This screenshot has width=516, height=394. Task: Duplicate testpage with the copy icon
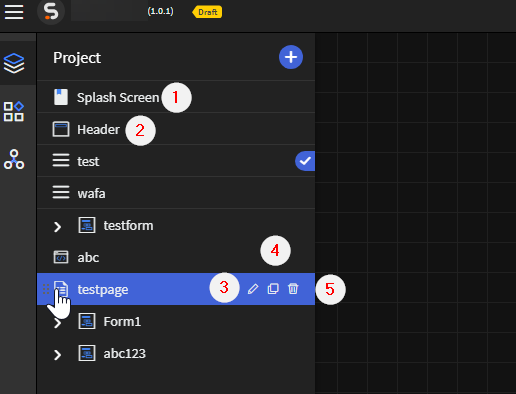click(x=273, y=289)
